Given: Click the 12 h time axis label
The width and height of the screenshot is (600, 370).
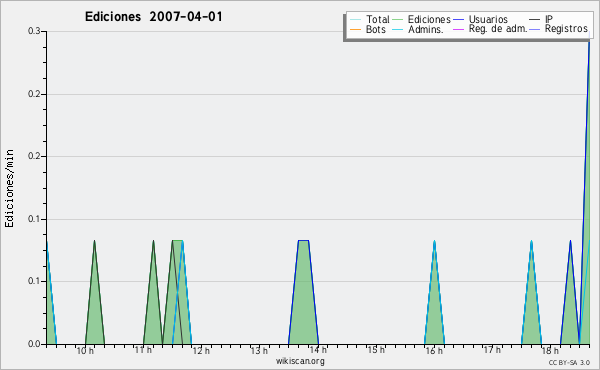Looking at the screenshot, I should point(201,351).
